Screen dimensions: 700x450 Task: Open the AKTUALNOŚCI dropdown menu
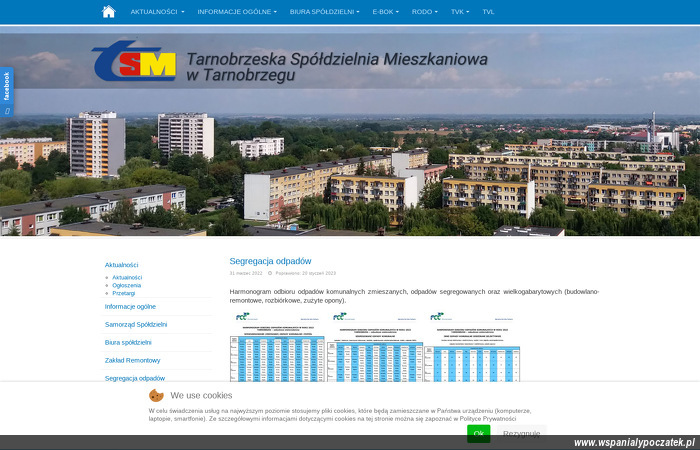157,12
